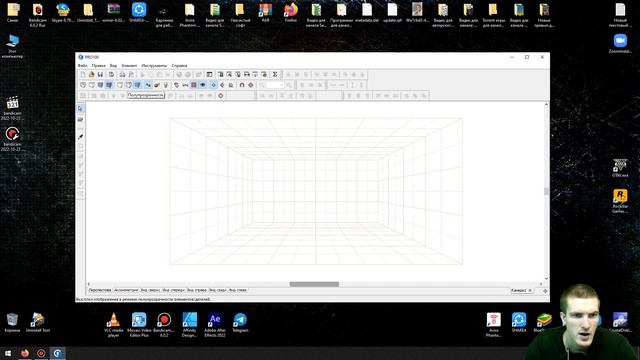This screenshot has height=360, width=640.
Task: Click the Sigma summary icon
Action: click(x=275, y=74)
